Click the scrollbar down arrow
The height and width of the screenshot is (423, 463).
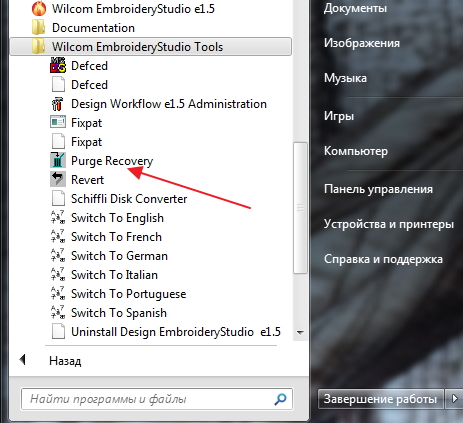(x=300, y=333)
